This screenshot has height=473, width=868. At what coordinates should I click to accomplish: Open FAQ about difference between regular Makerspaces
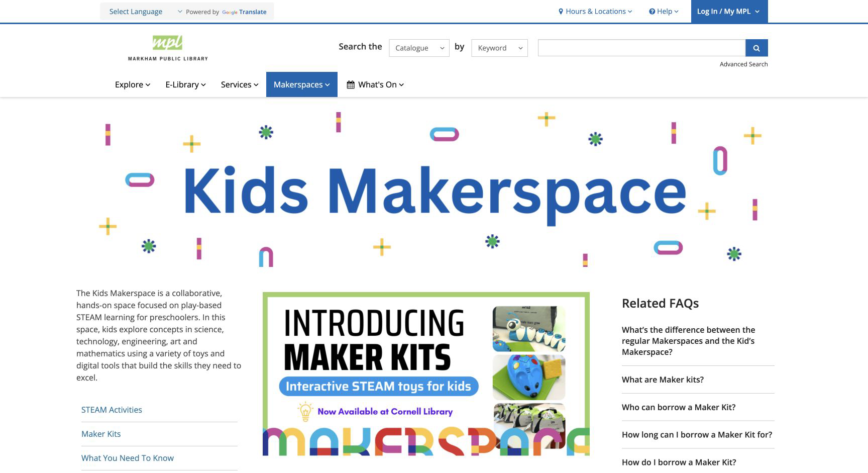tap(688, 341)
